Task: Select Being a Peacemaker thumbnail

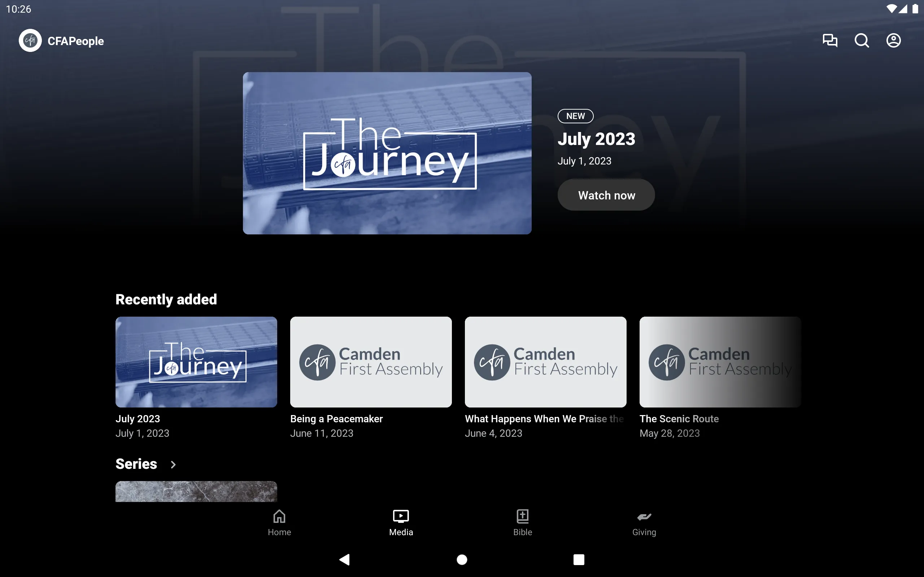Action: [371, 362]
